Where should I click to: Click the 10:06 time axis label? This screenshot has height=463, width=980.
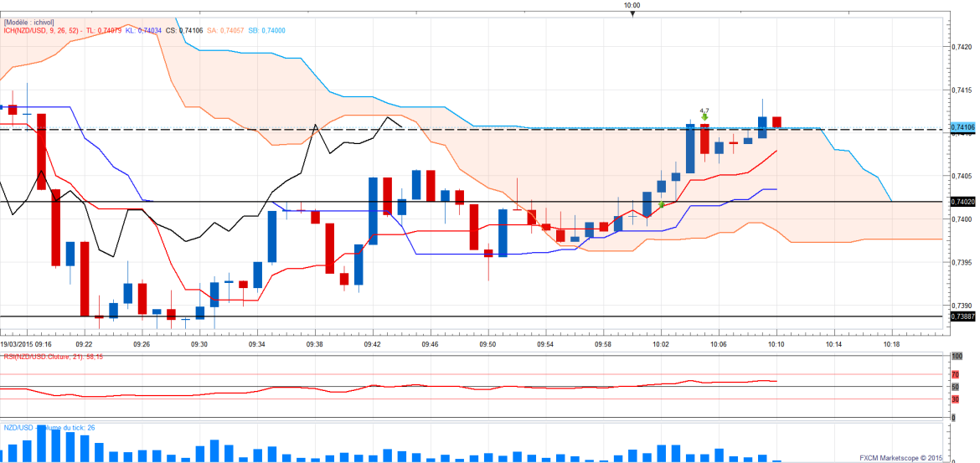pyautogui.click(x=719, y=344)
